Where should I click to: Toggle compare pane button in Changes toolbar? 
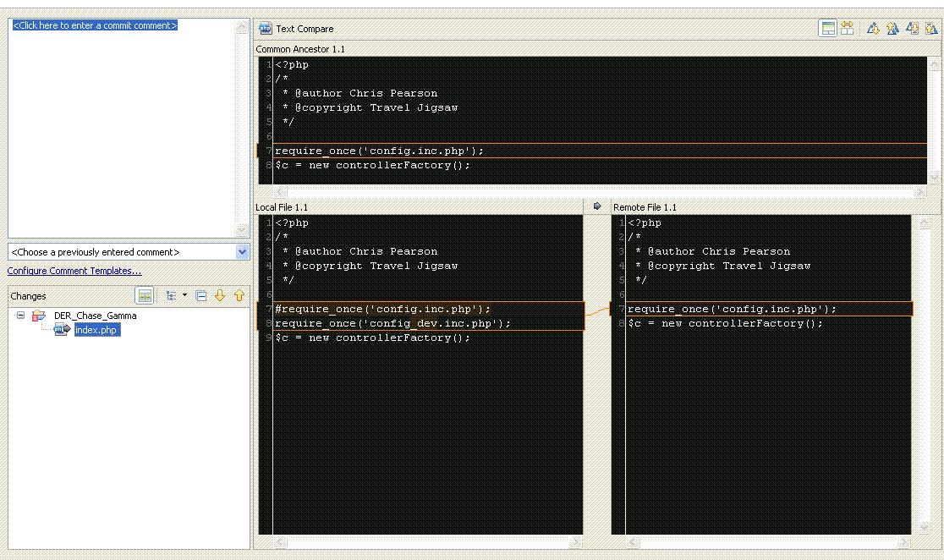pyautogui.click(x=145, y=296)
